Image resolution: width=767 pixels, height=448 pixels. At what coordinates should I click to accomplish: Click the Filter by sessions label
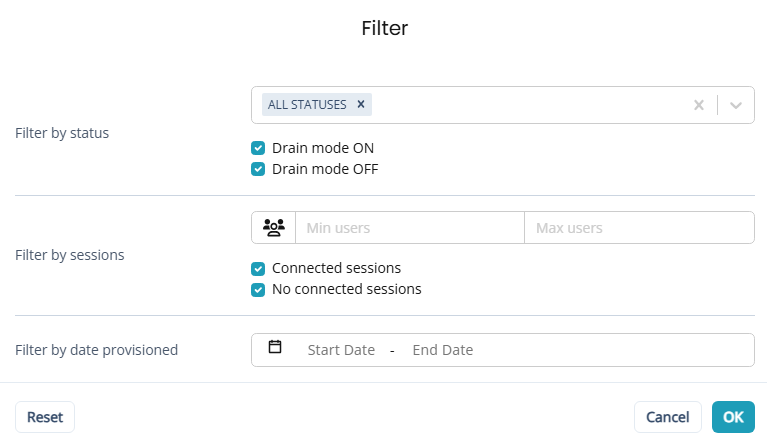point(70,255)
